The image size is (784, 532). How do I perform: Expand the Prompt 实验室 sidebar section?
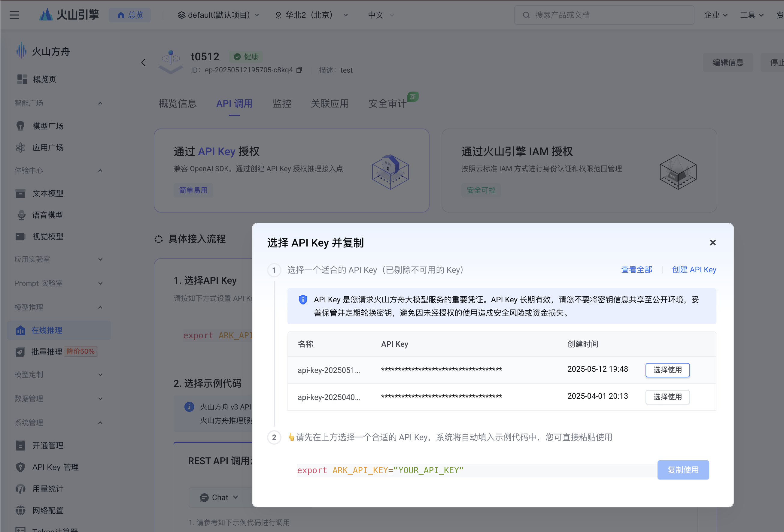[100, 283]
